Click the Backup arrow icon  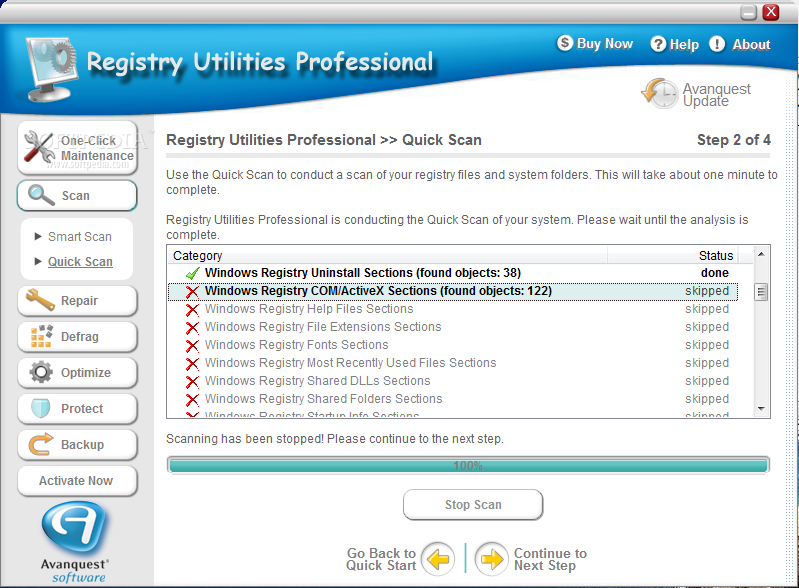click(41, 444)
